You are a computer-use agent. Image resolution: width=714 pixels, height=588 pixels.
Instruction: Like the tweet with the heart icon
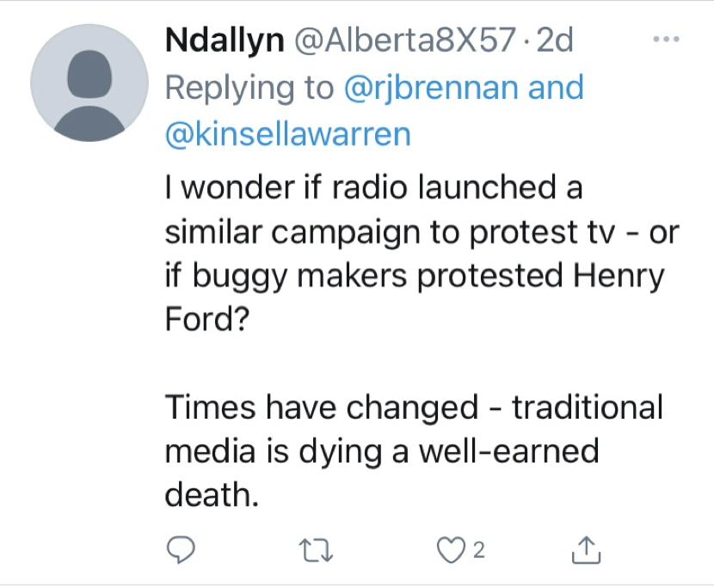pos(448,547)
